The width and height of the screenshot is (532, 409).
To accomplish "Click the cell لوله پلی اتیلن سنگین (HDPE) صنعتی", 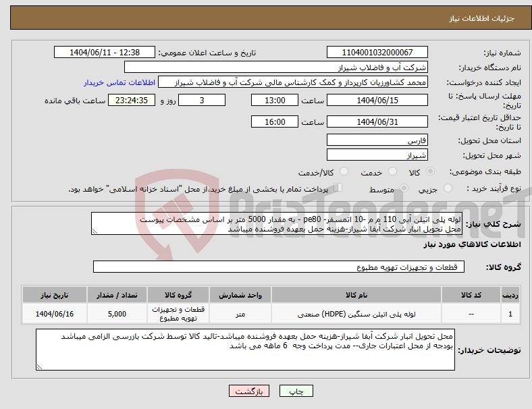I will tap(356, 314).
